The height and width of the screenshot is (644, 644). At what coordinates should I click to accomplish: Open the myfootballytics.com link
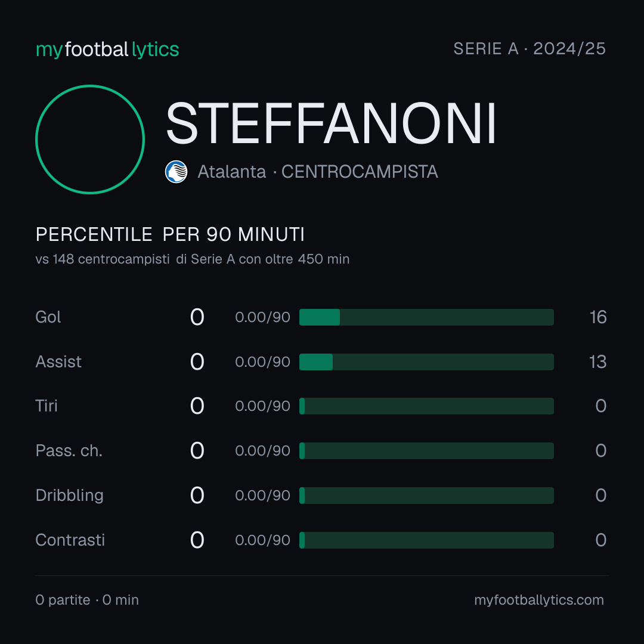(539, 600)
